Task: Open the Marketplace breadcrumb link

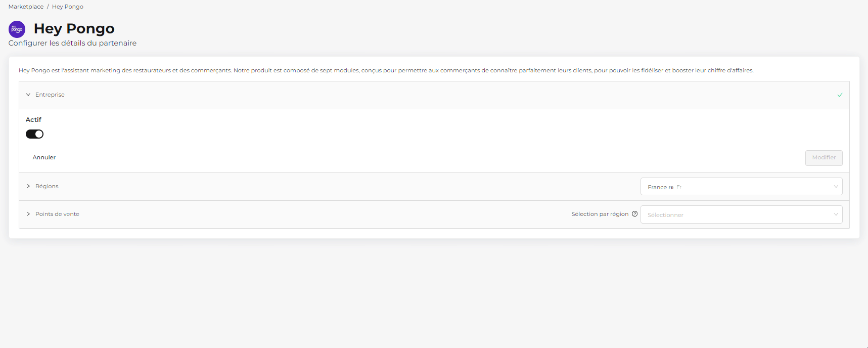Action: (x=26, y=7)
